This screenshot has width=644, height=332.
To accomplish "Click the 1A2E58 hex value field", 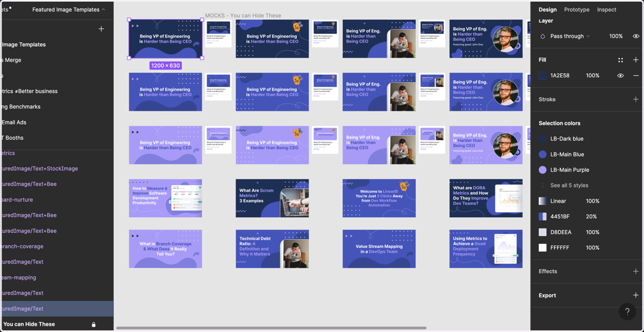I will 560,76.
